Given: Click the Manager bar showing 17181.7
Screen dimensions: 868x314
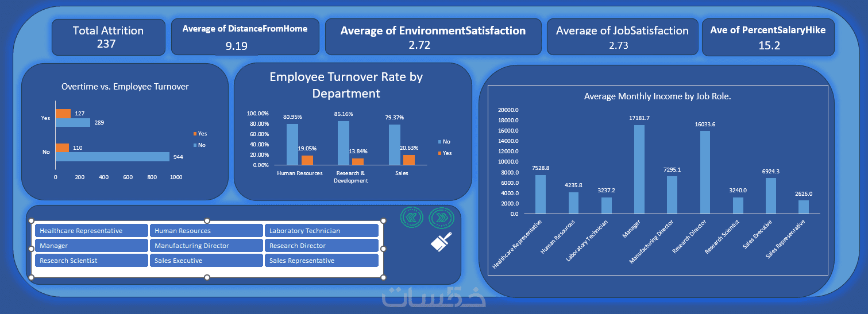Looking at the screenshot, I should pyautogui.click(x=639, y=169).
